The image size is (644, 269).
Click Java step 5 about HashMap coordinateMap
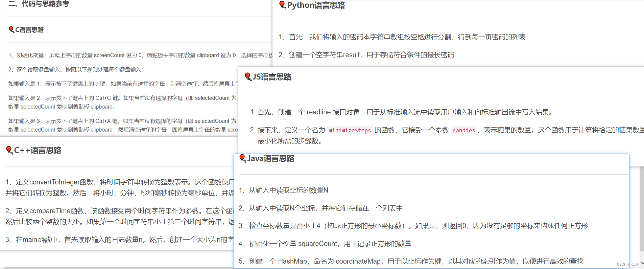[411, 261]
